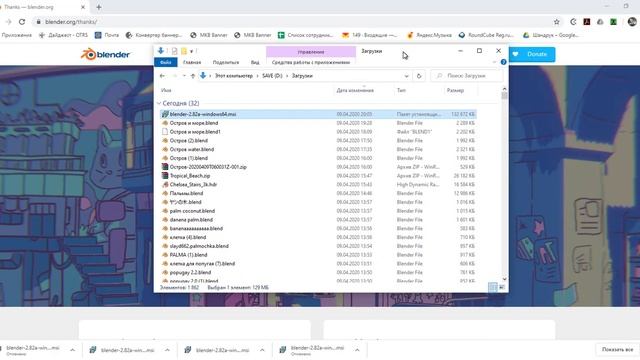The height and width of the screenshot is (360, 640).
Task: Click New folder icon in quick access toolbar
Action: coord(184,51)
